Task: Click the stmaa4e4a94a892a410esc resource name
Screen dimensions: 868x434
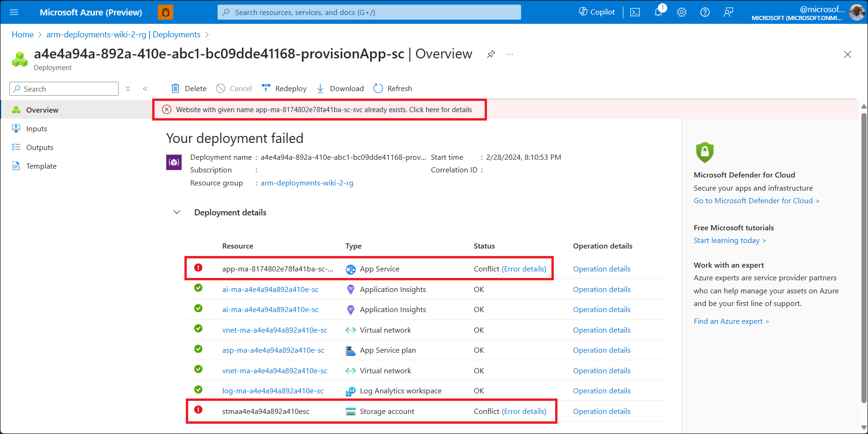Action: (x=266, y=412)
